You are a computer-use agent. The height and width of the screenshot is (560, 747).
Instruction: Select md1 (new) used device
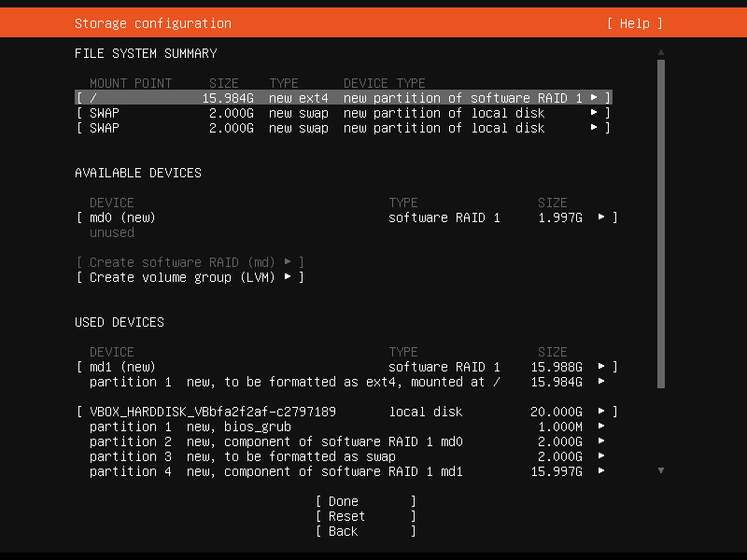point(346,367)
